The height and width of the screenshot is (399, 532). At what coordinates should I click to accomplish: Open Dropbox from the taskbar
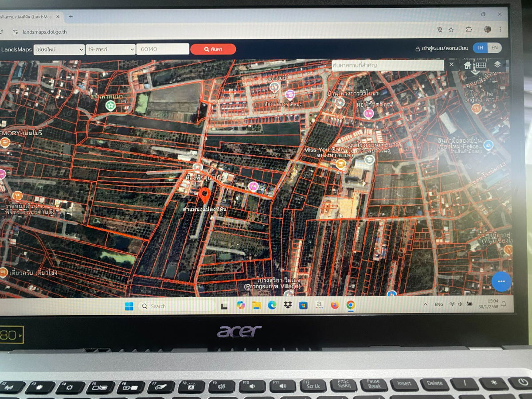pyautogui.click(x=288, y=305)
